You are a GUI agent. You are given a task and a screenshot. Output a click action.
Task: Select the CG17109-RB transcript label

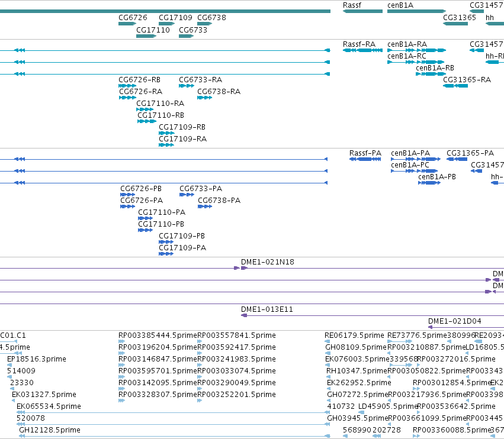tap(182, 127)
